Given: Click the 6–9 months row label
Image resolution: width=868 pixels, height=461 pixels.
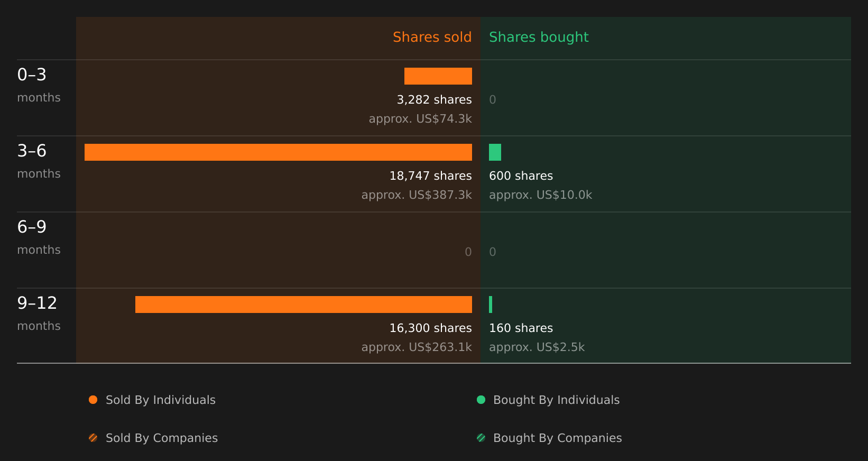Looking at the screenshot, I should [39, 237].
